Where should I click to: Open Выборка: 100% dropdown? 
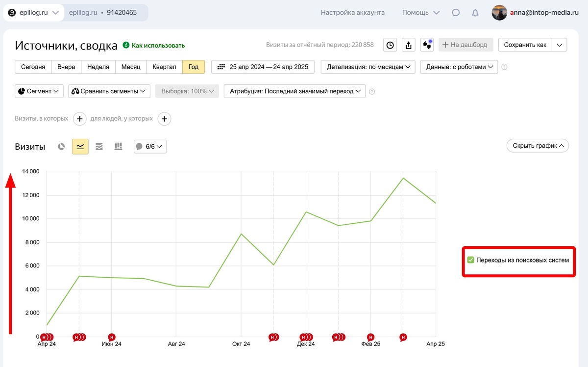click(x=187, y=91)
